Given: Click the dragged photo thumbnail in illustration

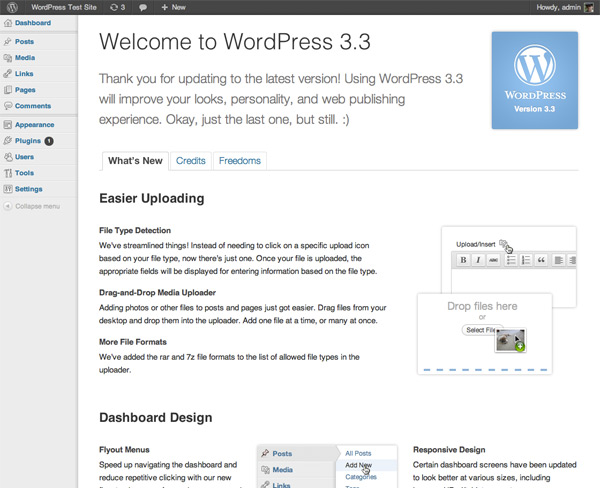Looking at the screenshot, I should tap(510, 340).
